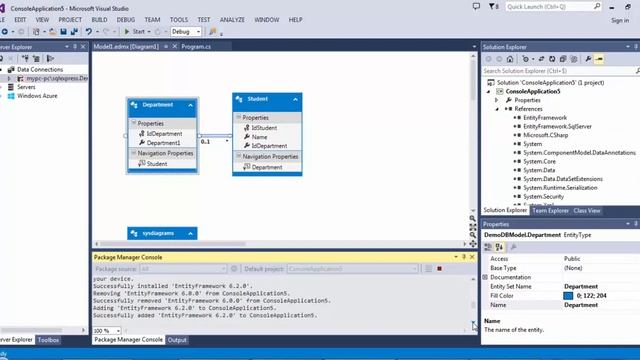
Task: Click the Show All Files icon in Solution Explorer
Action: (574, 59)
